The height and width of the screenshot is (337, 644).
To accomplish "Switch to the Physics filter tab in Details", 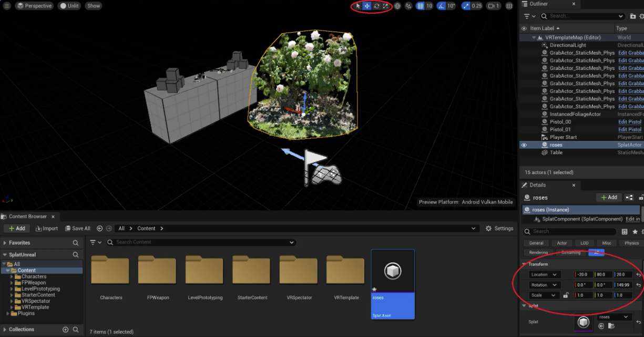I will pyautogui.click(x=631, y=243).
